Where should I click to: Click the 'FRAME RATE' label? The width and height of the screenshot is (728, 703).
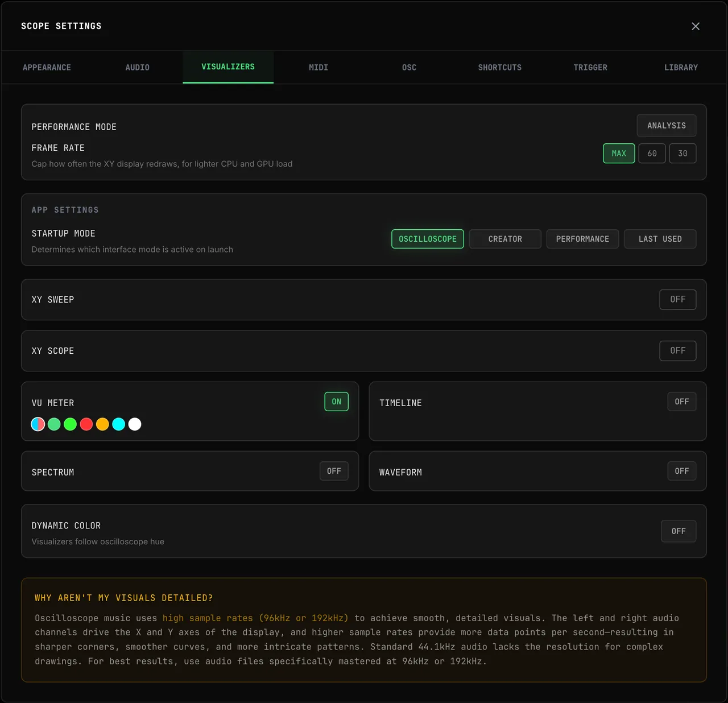click(x=58, y=148)
